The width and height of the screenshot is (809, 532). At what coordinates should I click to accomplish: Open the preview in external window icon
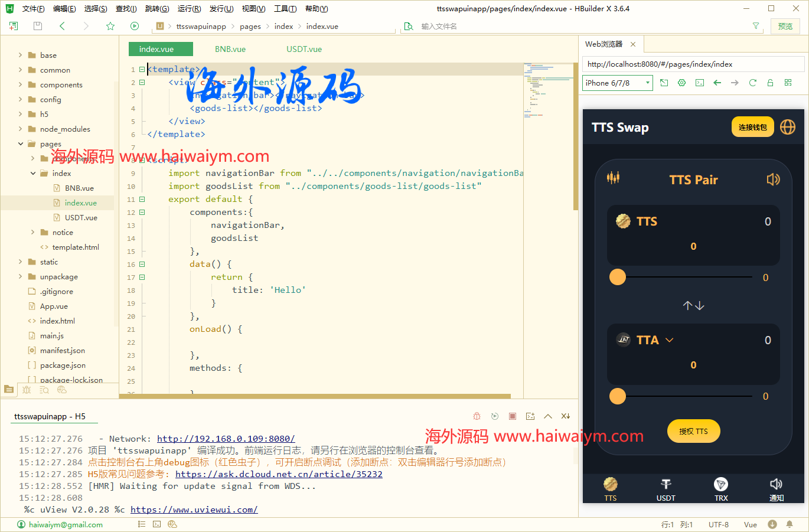click(x=664, y=83)
